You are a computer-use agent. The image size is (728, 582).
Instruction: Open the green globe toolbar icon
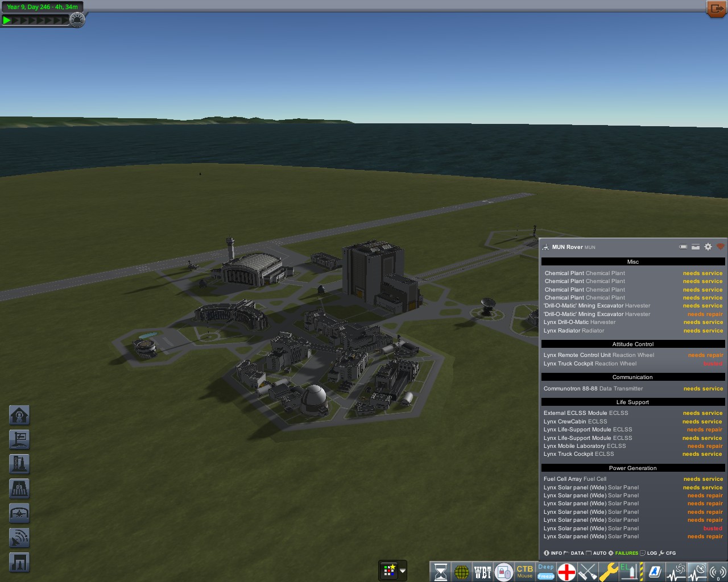coord(462,572)
